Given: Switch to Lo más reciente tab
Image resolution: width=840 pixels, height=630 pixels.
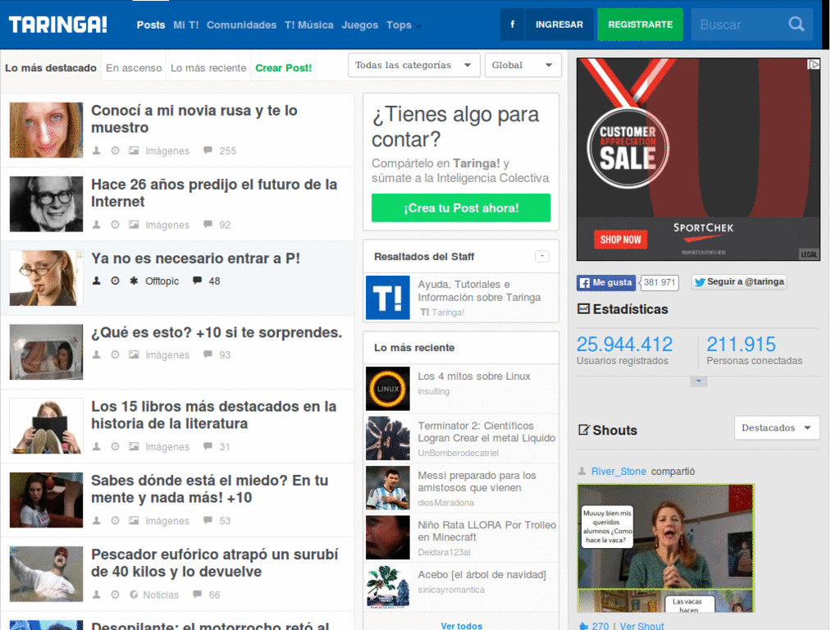Looking at the screenshot, I should point(208,68).
